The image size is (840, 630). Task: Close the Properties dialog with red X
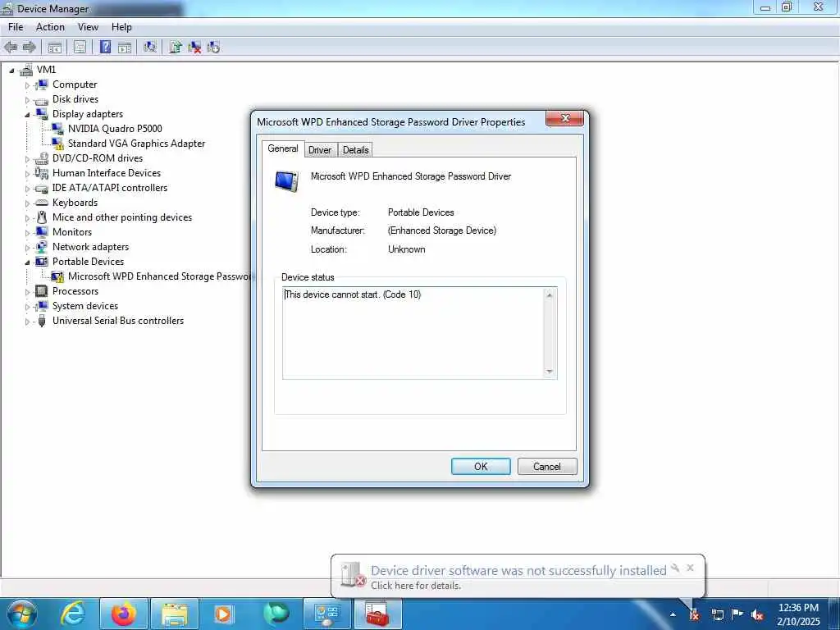564,118
